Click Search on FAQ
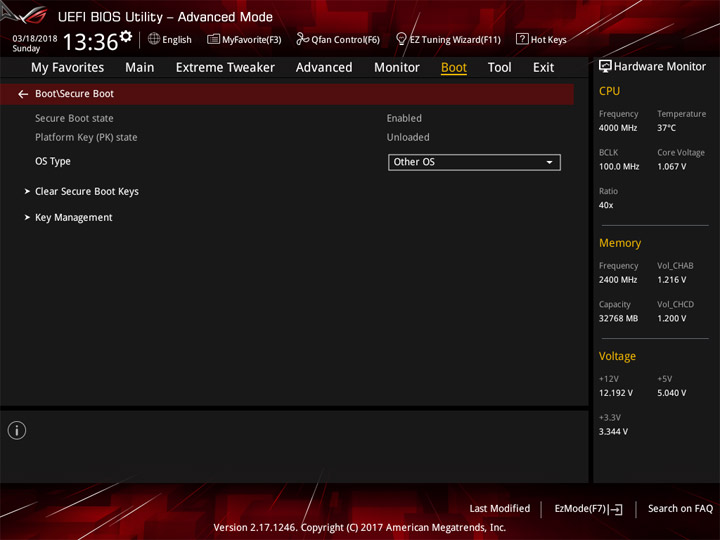Screen dimensions: 720x540 [x=680, y=509]
